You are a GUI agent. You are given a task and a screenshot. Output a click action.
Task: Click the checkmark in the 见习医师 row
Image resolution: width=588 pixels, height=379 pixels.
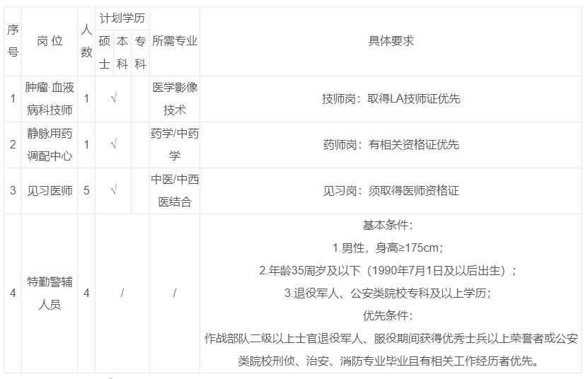(113, 191)
